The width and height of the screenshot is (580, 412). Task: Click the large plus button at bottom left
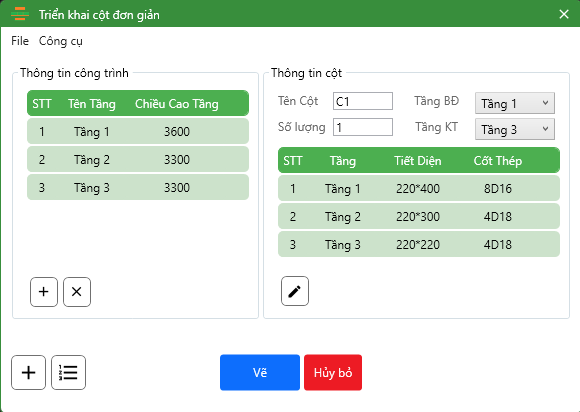pos(28,372)
